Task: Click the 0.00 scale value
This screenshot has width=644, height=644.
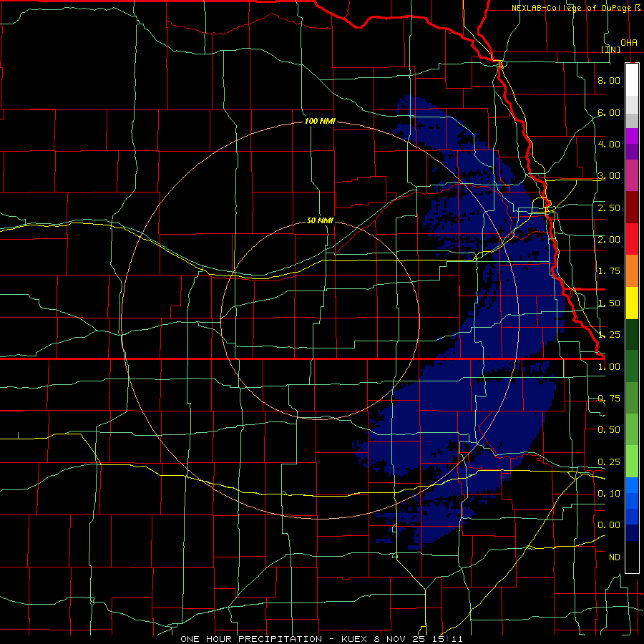Action: pos(609,525)
